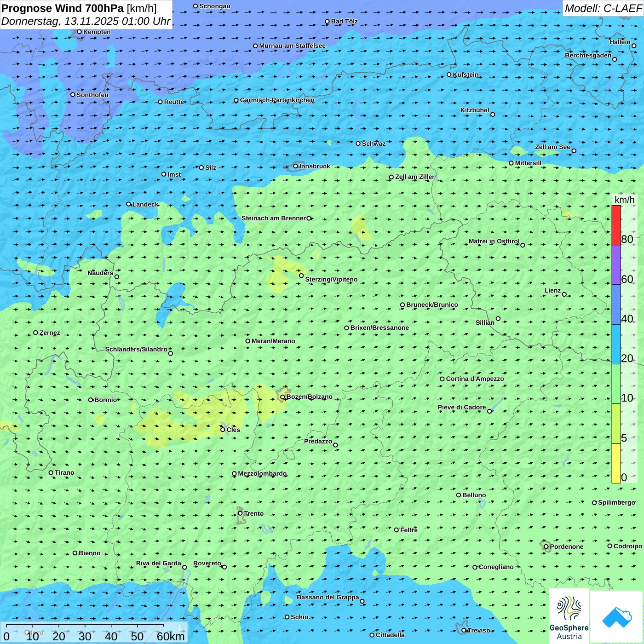Click the Trento location marker

click(x=240, y=513)
